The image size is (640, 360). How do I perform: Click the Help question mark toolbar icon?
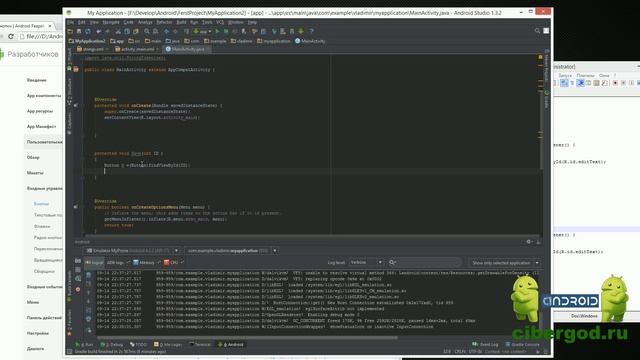(311, 31)
